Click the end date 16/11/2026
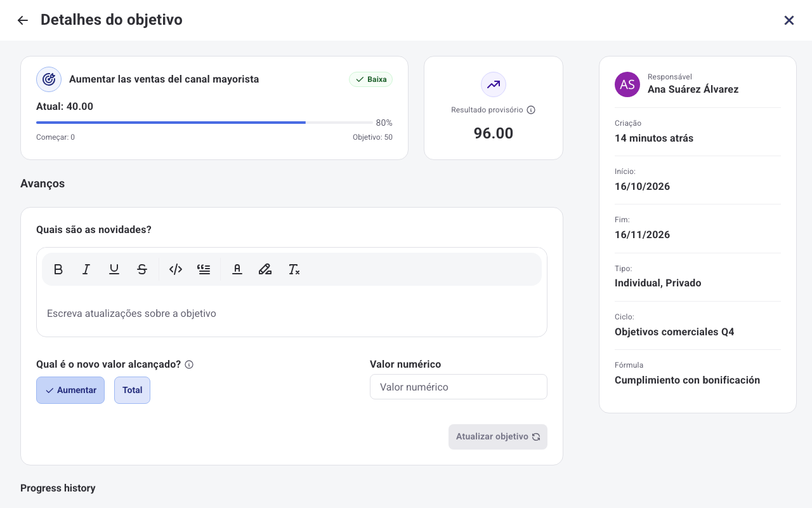This screenshot has height=508, width=812. (x=643, y=235)
